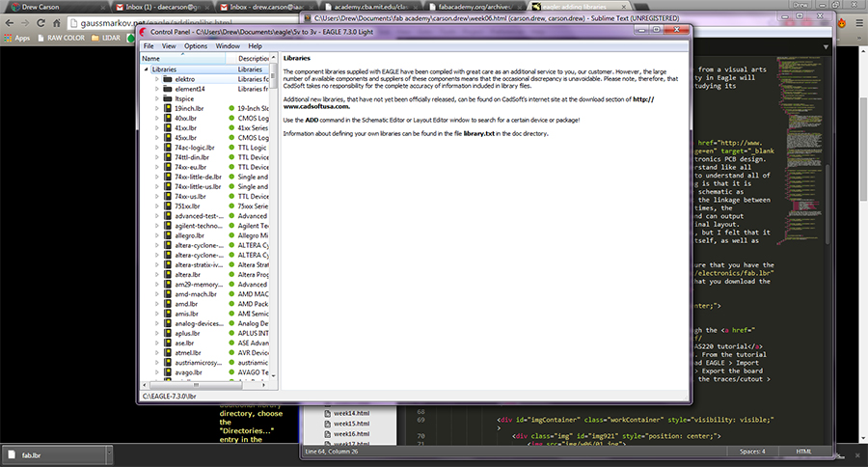Expand the advanced-test library node
Screen dimensions: 868x467
pos(156,216)
